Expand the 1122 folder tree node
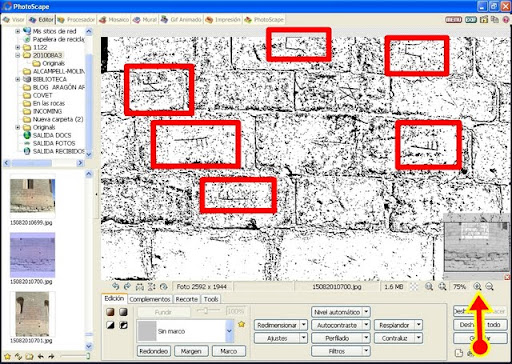Screen dimensions: 512x364 [x=18, y=47]
